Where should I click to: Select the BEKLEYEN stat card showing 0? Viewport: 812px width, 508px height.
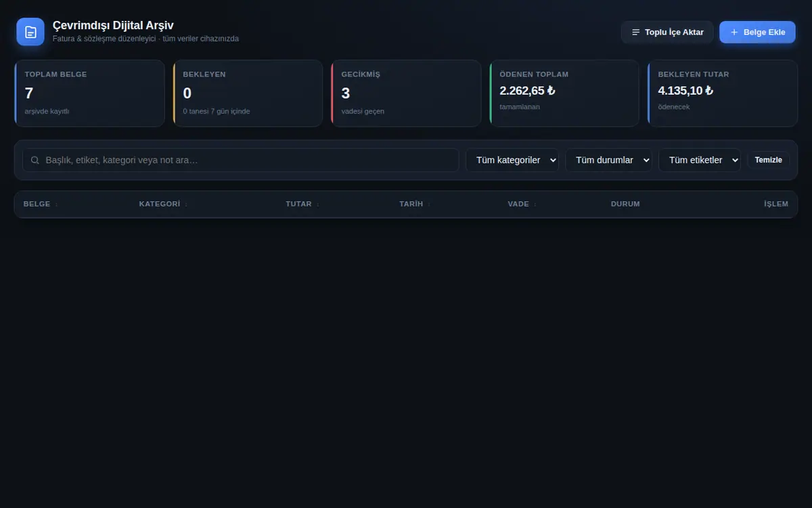coord(248,93)
